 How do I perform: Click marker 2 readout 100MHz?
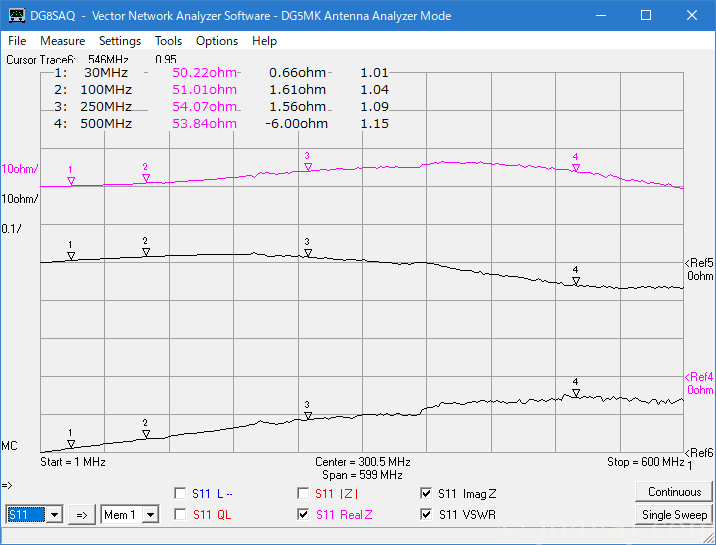coord(106,89)
